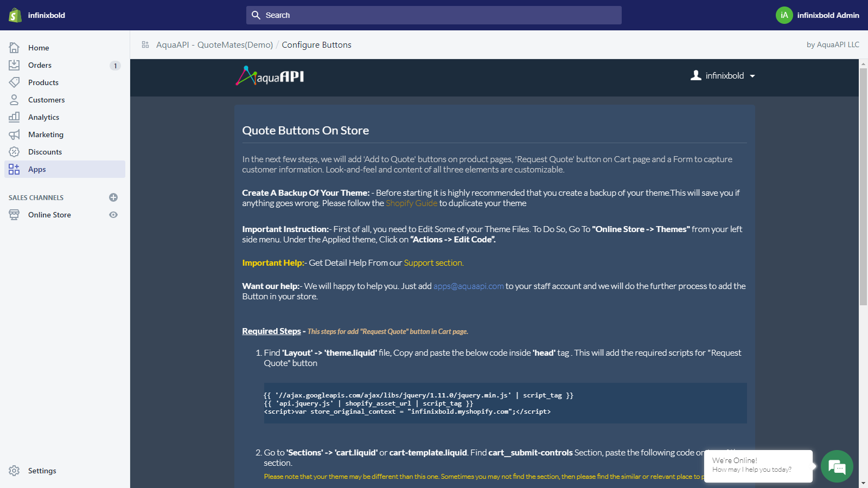Viewport: 868px width, 488px height.
Task: Click the Customers person icon
Action: pos(14,100)
